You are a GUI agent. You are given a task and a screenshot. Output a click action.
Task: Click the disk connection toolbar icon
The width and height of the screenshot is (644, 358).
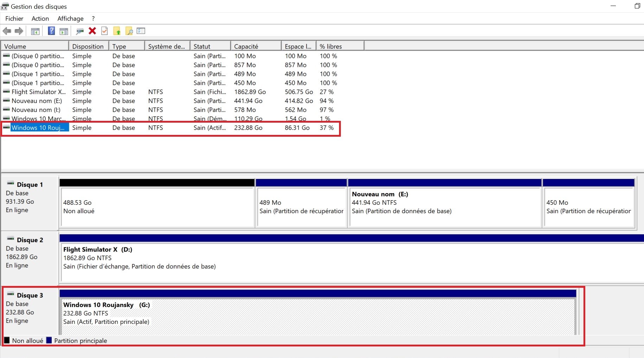[x=80, y=31]
